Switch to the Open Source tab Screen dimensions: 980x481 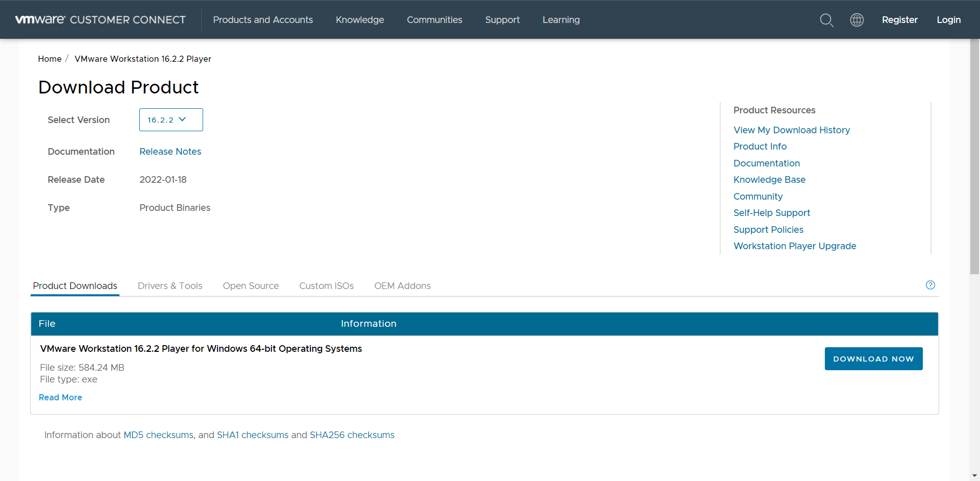[251, 286]
